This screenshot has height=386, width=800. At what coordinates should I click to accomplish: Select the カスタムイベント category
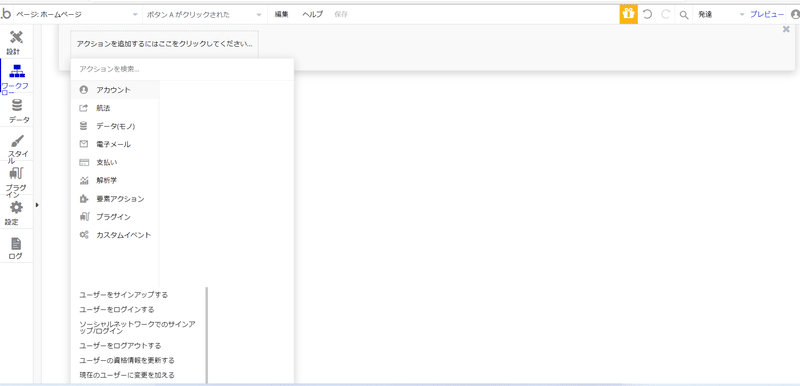point(115,235)
